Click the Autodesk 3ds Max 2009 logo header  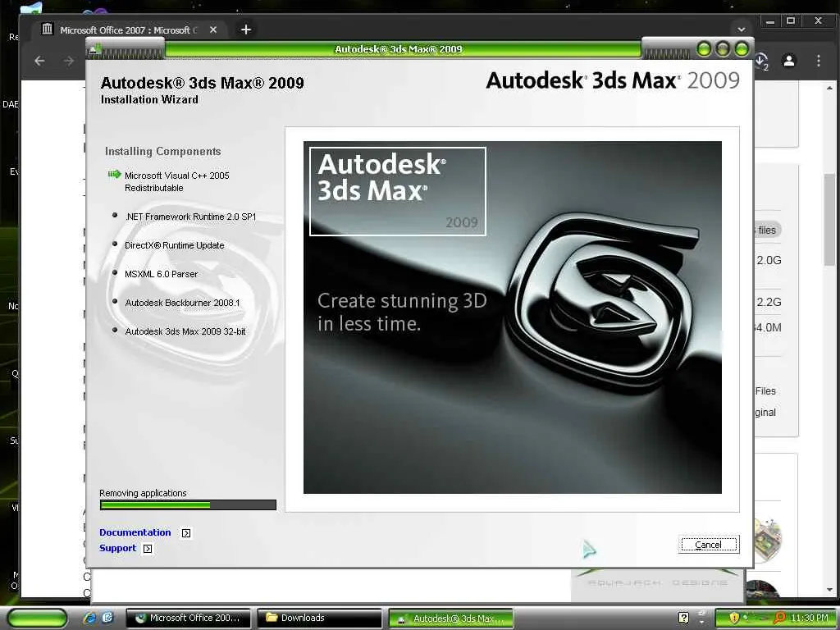[613, 80]
